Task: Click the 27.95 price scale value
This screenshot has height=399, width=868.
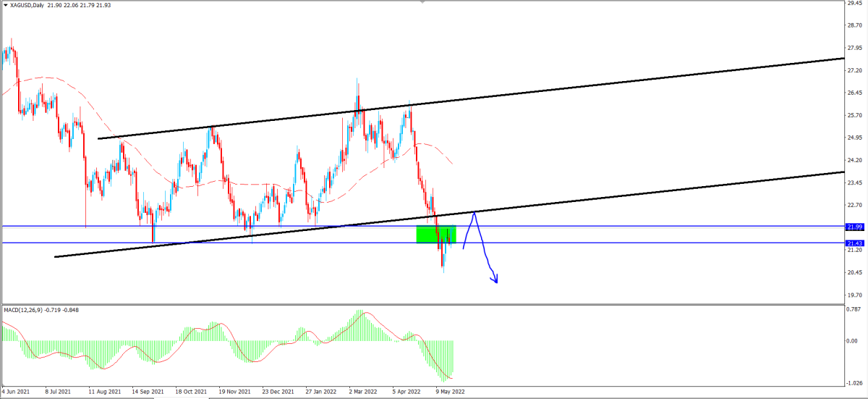Action: point(854,48)
